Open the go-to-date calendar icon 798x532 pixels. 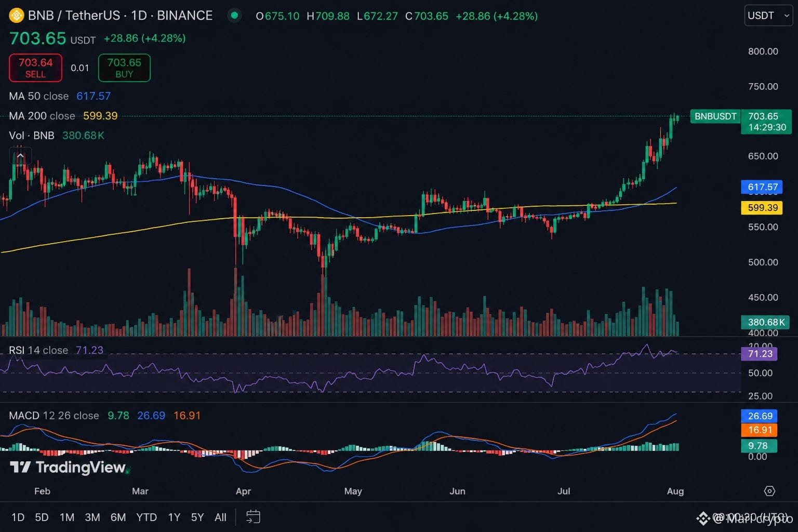point(253,517)
